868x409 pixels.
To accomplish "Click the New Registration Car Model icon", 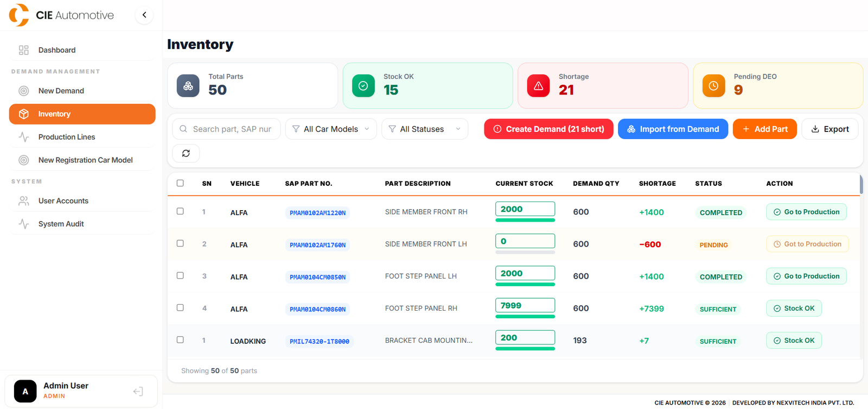I will 24,160.
